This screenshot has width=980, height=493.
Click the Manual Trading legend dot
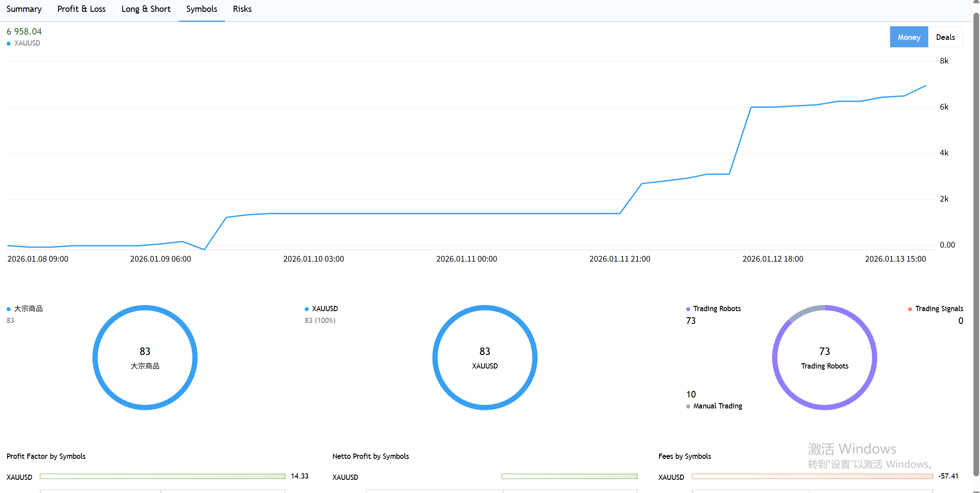688,406
